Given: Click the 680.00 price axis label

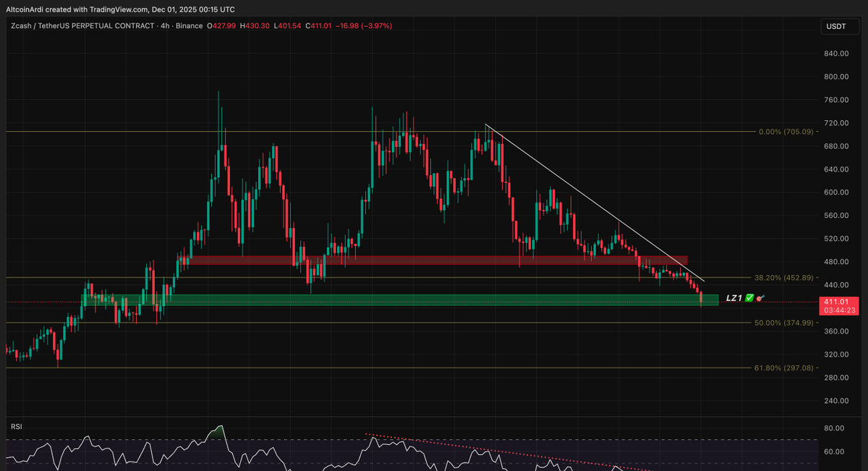Looking at the screenshot, I should (x=835, y=146).
